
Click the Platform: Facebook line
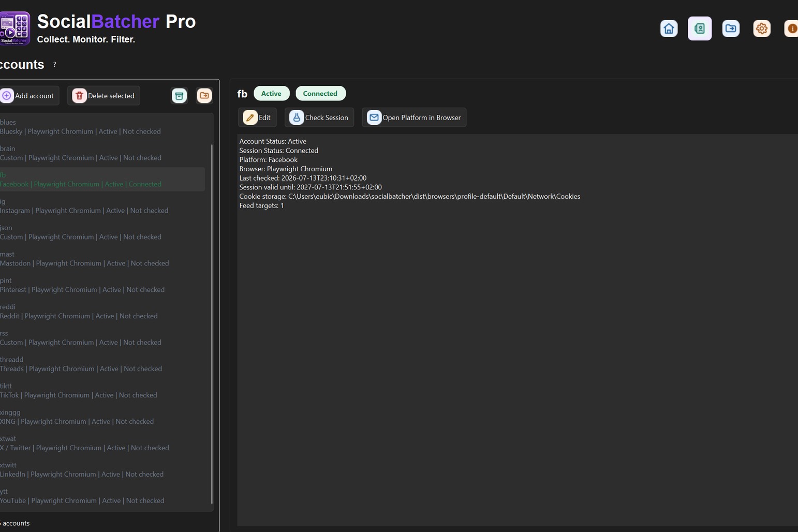coord(268,160)
